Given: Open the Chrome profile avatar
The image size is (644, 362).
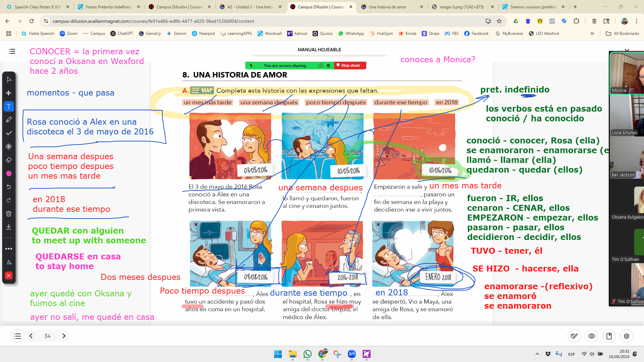Looking at the screenshot, I should [625, 21].
